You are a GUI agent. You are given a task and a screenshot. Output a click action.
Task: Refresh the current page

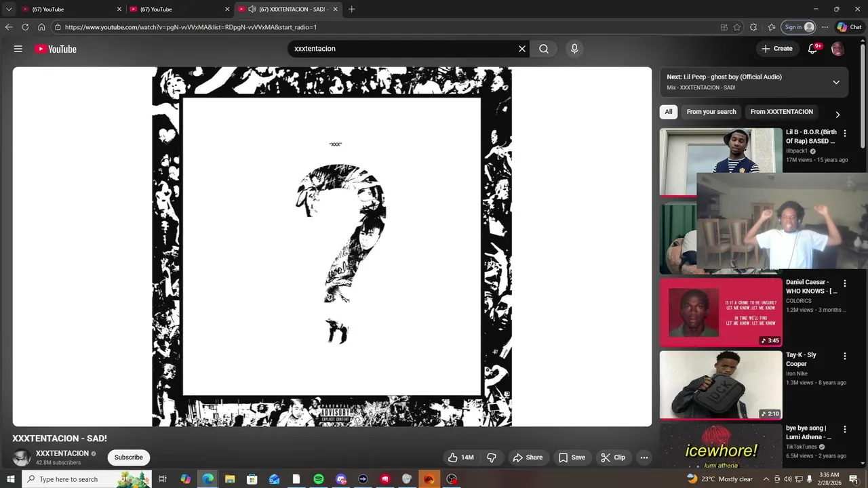tap(25, 27)
